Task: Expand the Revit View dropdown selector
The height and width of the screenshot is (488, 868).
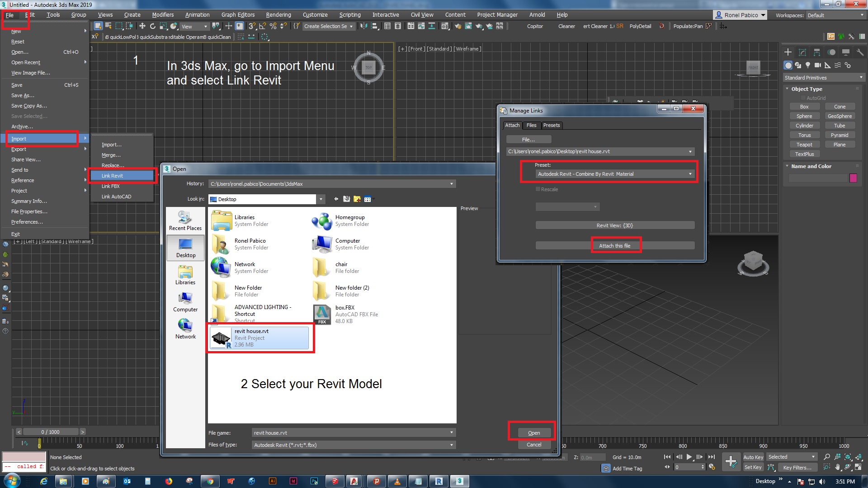Action: 615,225
